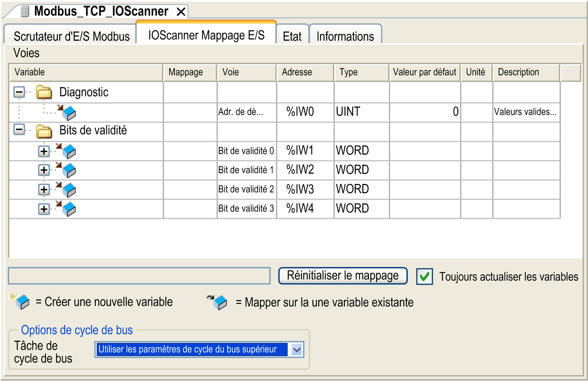Select the %IW2 address cell
588x381 pixels.
305,170
